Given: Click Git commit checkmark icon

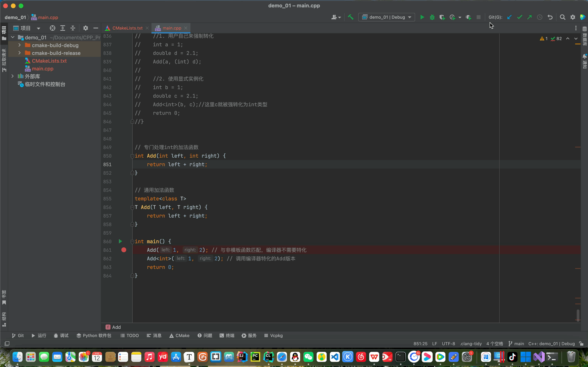Looking at the screenshot, I should pyautogui.click(x=519, y=17).
